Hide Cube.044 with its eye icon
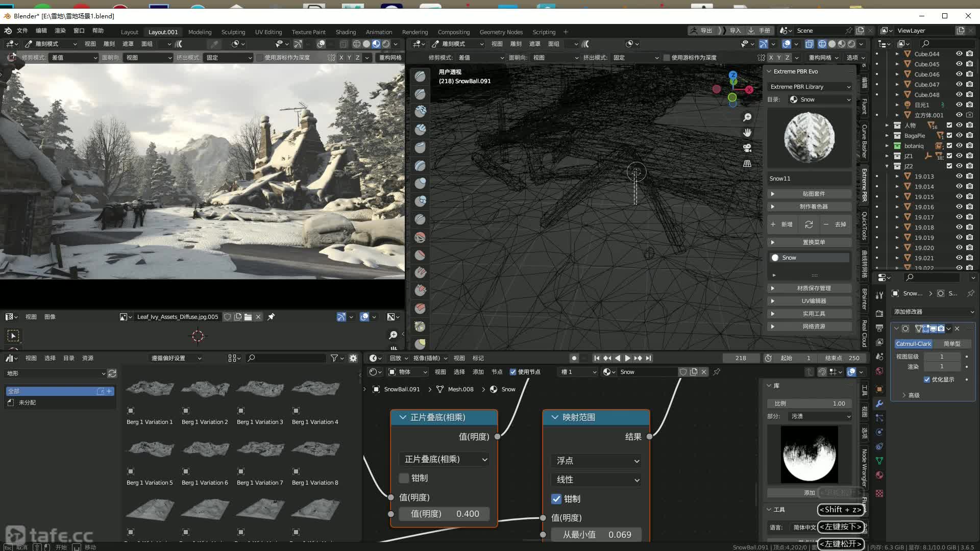This screenshot has width=980, height=551. 959,54
